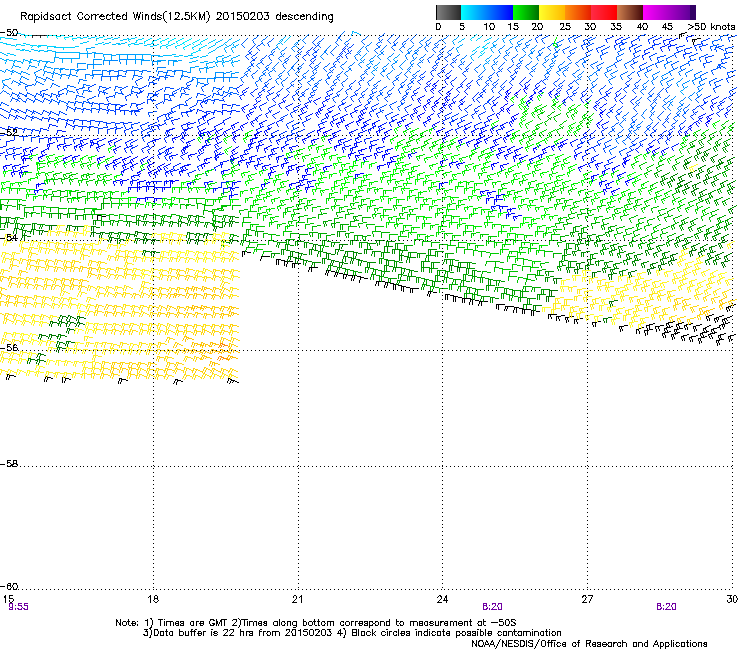Image resolution: width=740 pixels, height=650 pixels.
Task: Click the longitude label 24
Action: [x=442, y=599]
